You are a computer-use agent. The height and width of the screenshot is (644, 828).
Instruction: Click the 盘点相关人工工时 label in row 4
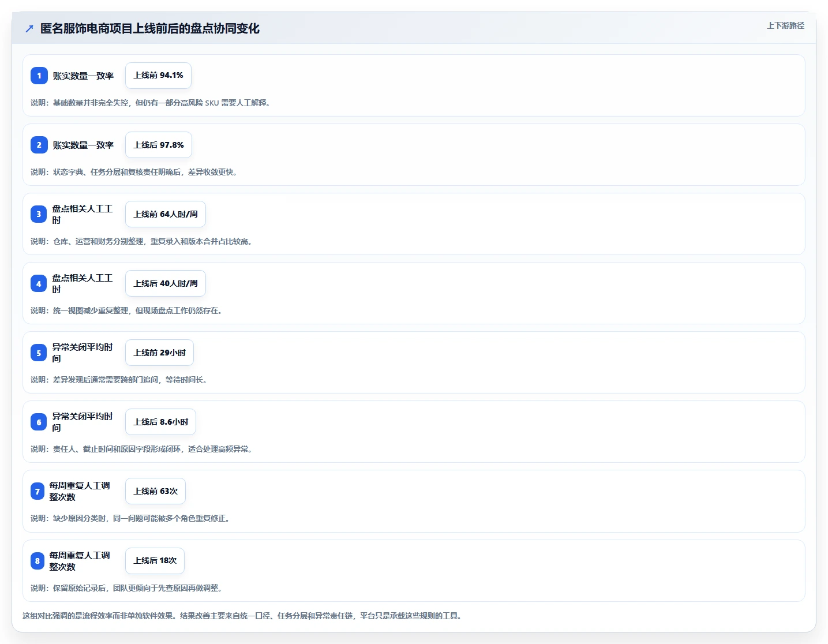83,283
